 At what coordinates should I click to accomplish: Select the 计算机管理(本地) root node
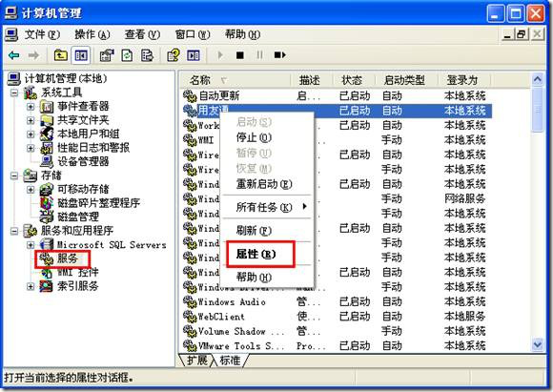click(66, 78)
